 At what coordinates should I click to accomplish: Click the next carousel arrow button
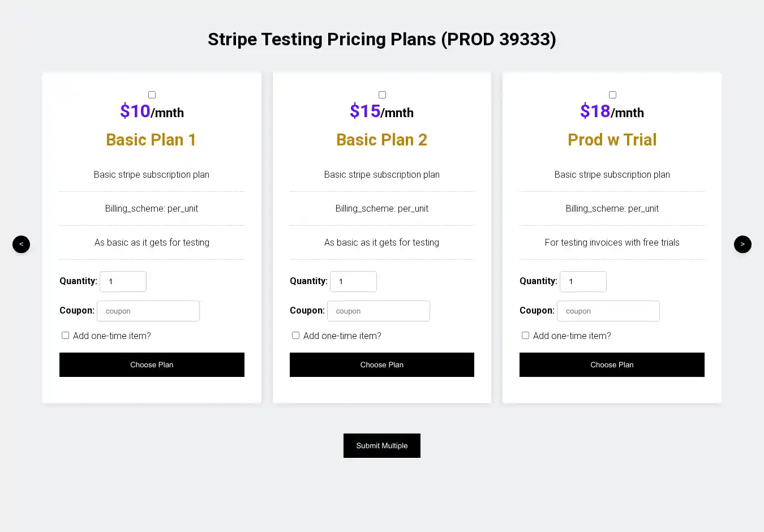click(742, 244)
